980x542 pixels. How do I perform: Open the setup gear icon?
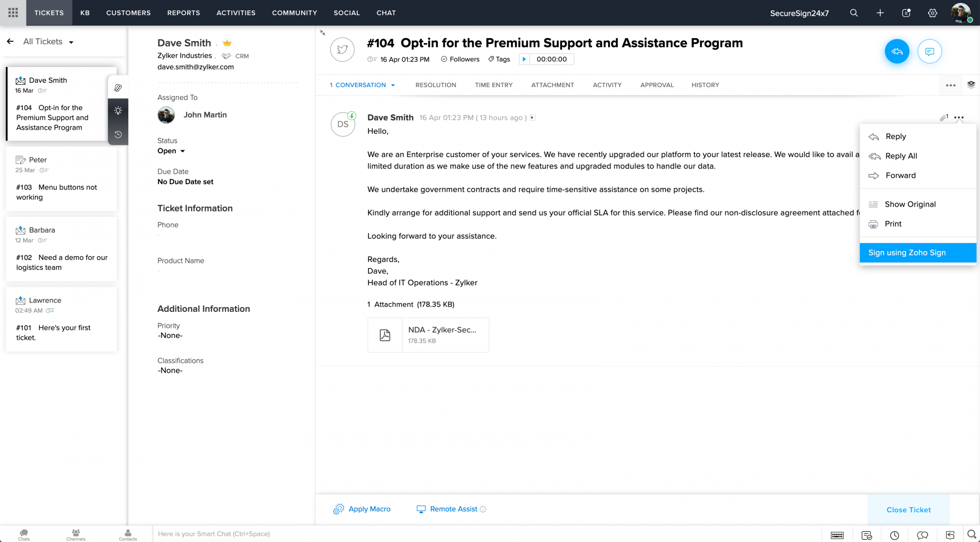(x=932, y=13)
